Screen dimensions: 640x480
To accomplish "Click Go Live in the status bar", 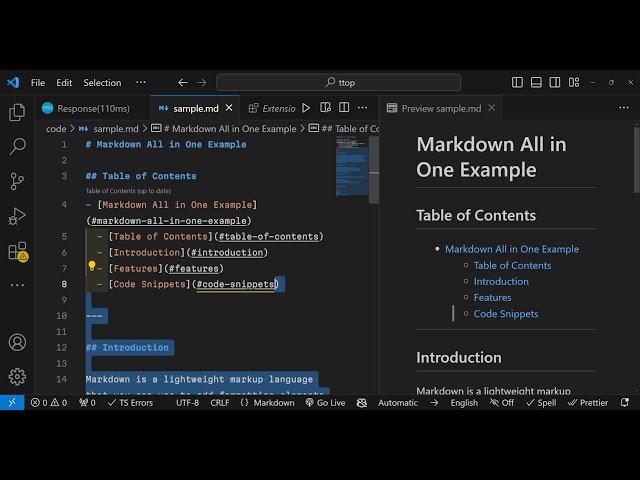I will [x=324, y=403].
